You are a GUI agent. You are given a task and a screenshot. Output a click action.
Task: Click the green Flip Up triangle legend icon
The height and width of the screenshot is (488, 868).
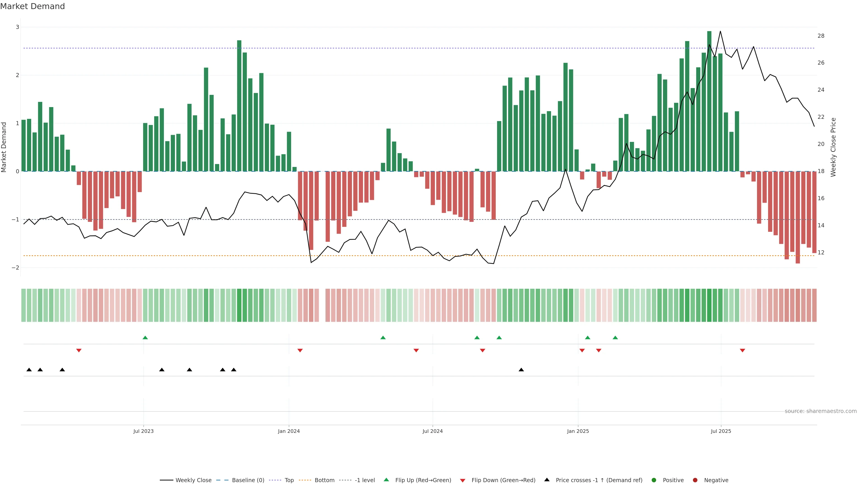coord(387,480)
